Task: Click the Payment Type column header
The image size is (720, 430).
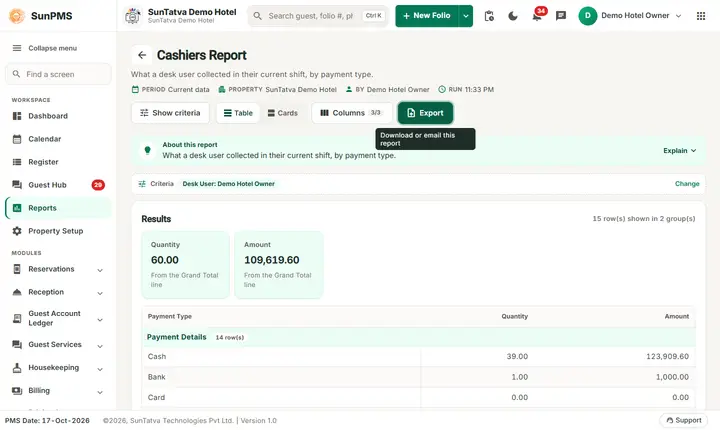Action: pyautogui.click(x=169, y=316)
